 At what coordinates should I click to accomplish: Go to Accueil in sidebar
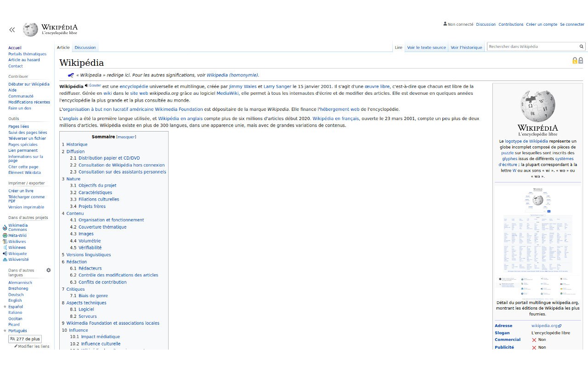pos(15,48)
